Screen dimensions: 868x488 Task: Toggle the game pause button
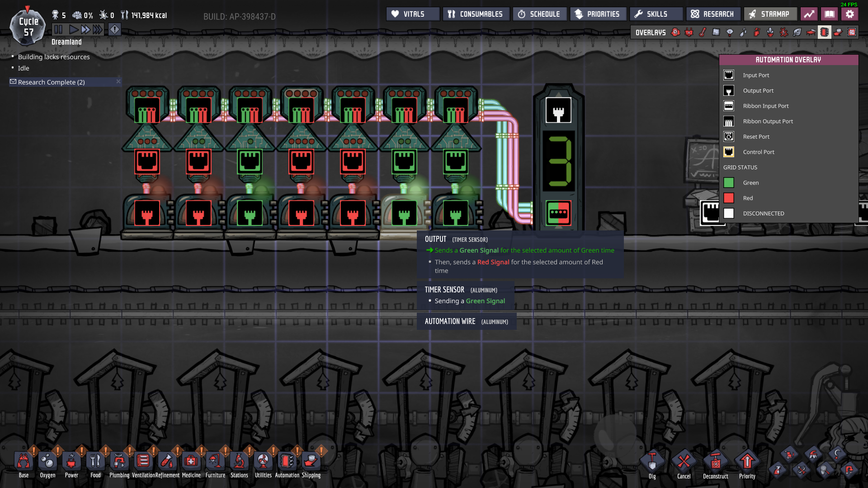(58, 30)
